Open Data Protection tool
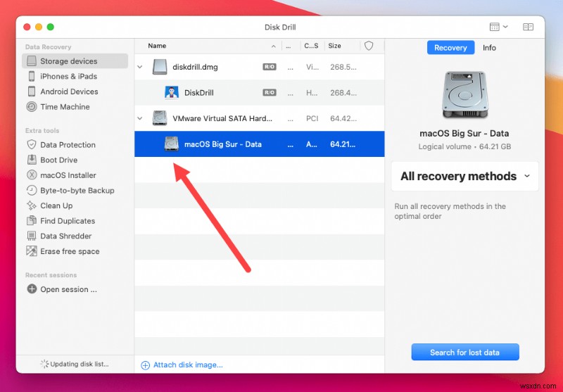The width and height of the screenshot is (563, 392). [68, 145]
